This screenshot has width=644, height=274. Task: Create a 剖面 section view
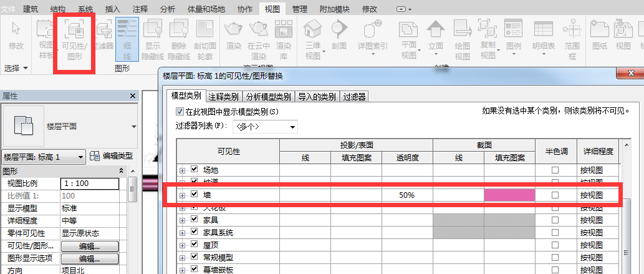point(339,36)
